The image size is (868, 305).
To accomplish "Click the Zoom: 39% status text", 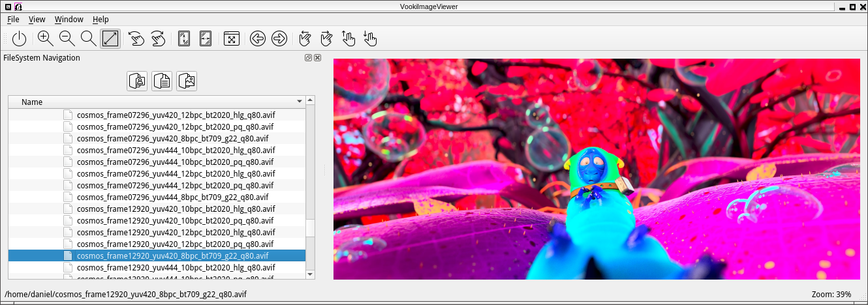I will point(831,295).
